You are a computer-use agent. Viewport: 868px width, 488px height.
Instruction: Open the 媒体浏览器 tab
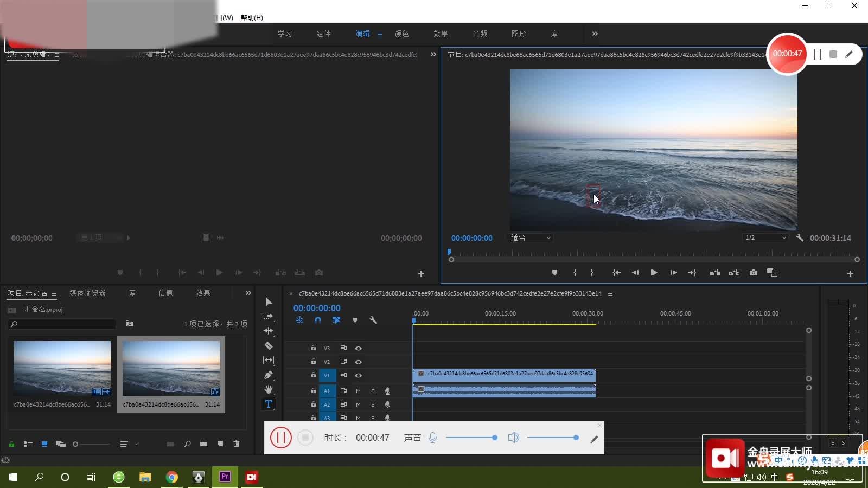87,293
